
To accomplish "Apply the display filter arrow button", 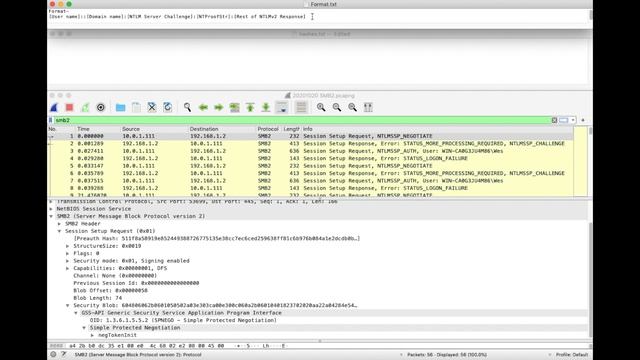I will 564,120.
